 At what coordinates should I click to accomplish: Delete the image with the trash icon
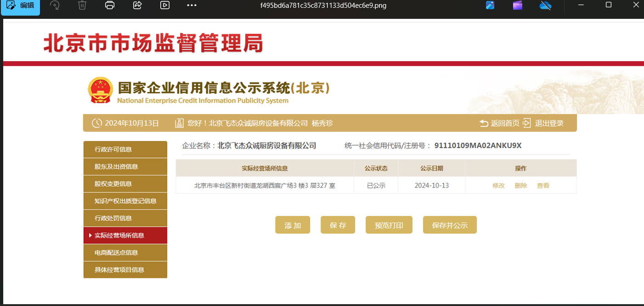82,6
